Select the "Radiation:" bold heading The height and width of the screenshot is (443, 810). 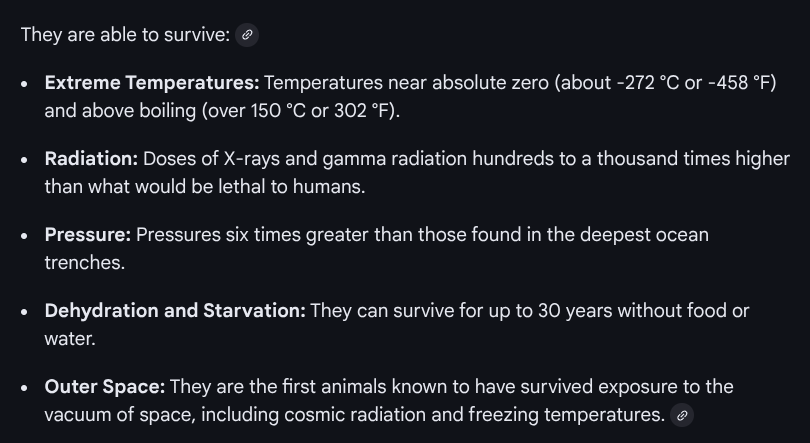click(x=91, y=159)
